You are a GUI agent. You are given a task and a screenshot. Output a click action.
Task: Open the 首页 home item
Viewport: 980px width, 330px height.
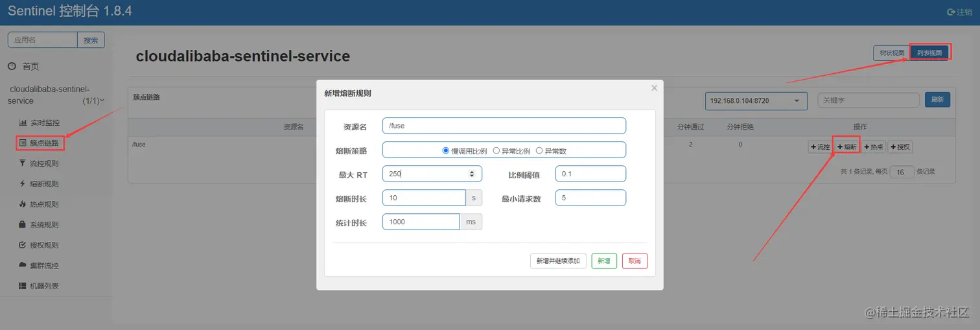click(x=31, y=66)
